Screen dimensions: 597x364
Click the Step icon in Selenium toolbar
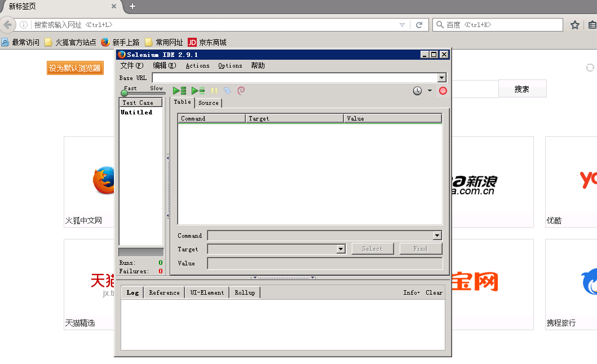[227, 91]
